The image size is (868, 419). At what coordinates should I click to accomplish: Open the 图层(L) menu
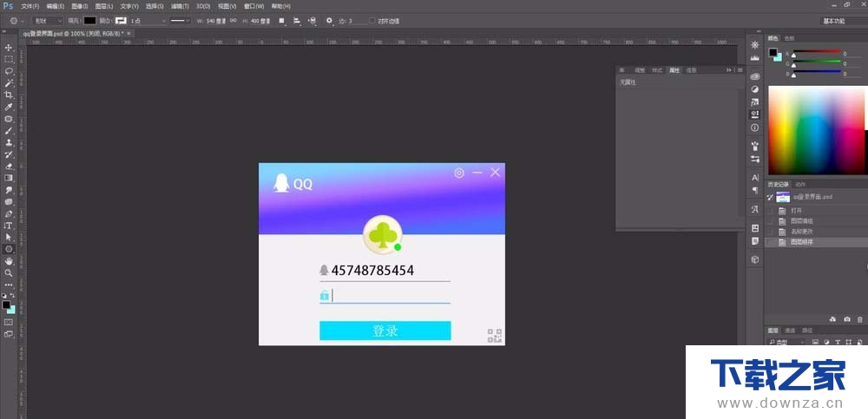pos(104,6)
